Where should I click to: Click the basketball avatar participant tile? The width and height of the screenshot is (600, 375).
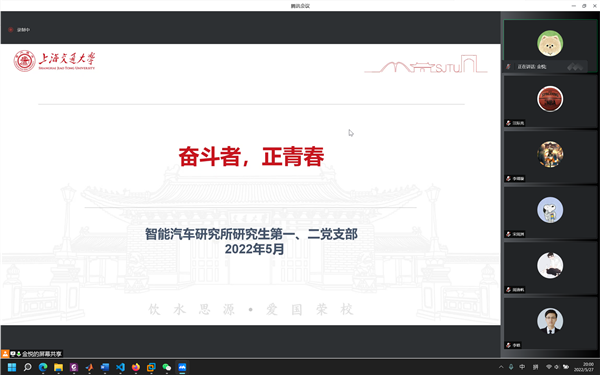[x=550, y=101]
